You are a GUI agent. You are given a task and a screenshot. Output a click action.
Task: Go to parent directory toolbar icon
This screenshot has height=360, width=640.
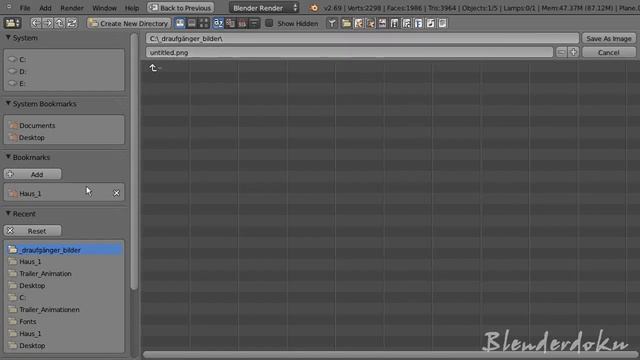coord(60,23)
